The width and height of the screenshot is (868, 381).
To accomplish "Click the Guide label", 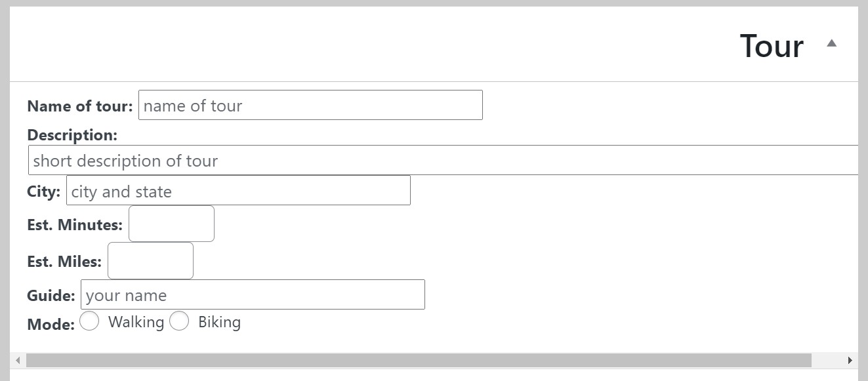I will pyautogui.click(x=51, y=296).
